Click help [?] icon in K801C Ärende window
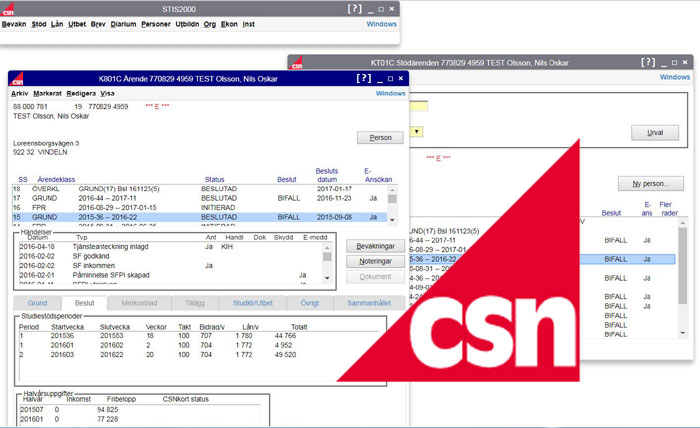This screenshot has width=700, height=428. coord(363,78)
